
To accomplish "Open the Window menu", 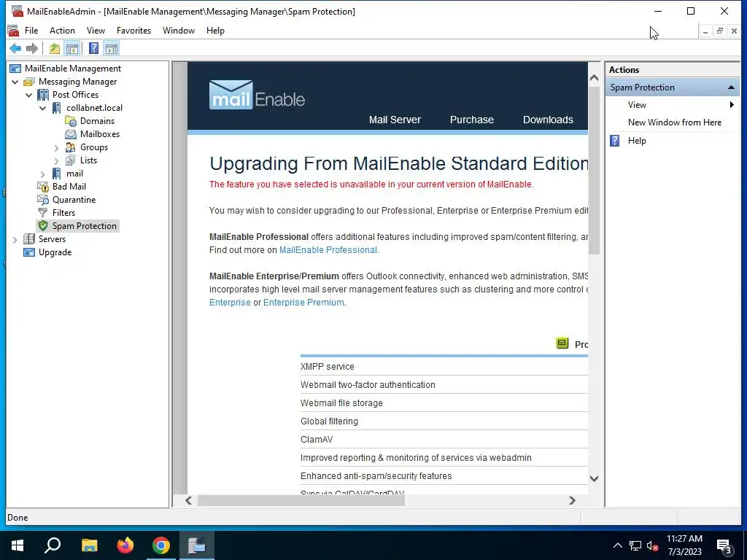I will coord(179,31).
